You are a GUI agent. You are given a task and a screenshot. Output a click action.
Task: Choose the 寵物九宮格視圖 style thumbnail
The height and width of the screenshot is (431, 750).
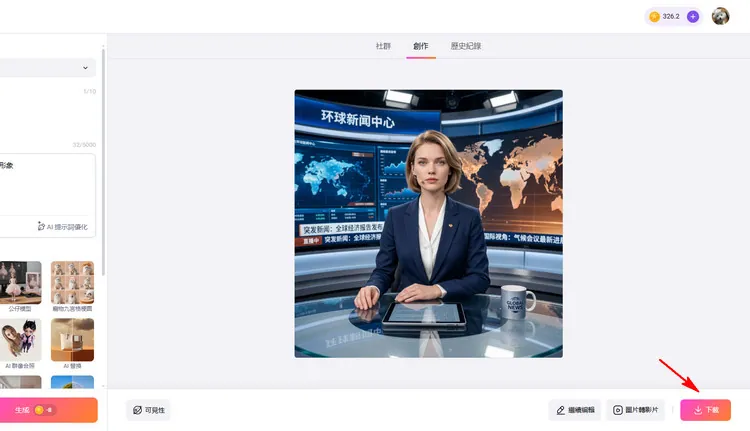coord(72,283)
